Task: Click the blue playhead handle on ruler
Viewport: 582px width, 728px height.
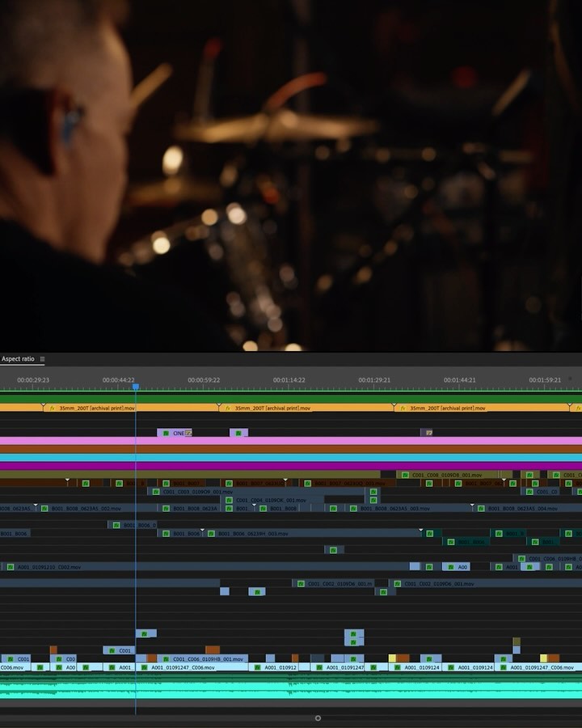Action: pyautogui.click(x=136, y=387)
